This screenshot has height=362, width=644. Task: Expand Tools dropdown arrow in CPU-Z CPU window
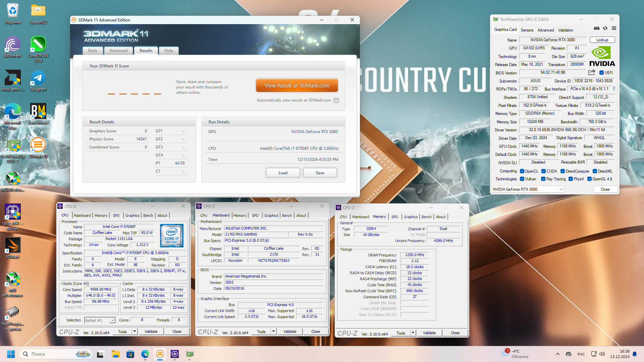135,331
